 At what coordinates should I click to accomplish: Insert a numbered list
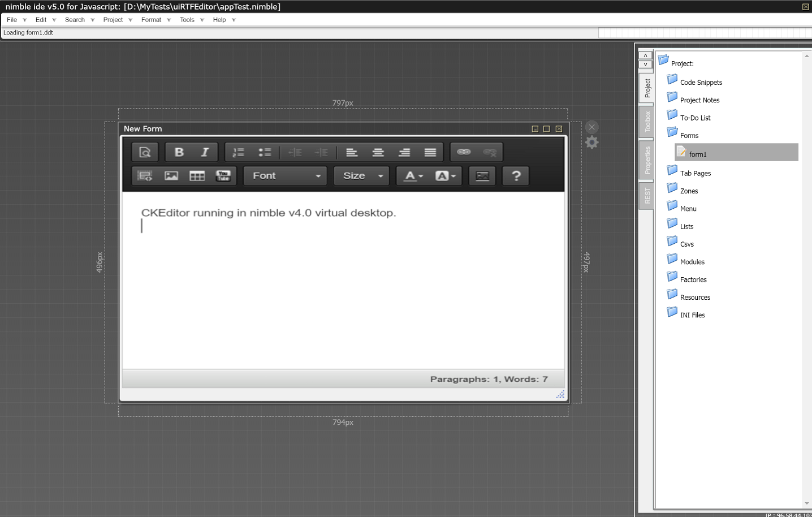(239, 152)
